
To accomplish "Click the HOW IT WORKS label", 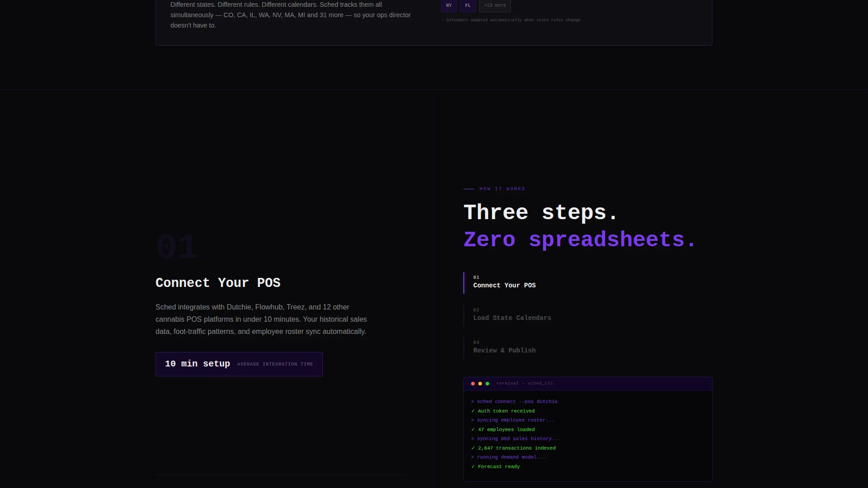I will click(502, 189).
